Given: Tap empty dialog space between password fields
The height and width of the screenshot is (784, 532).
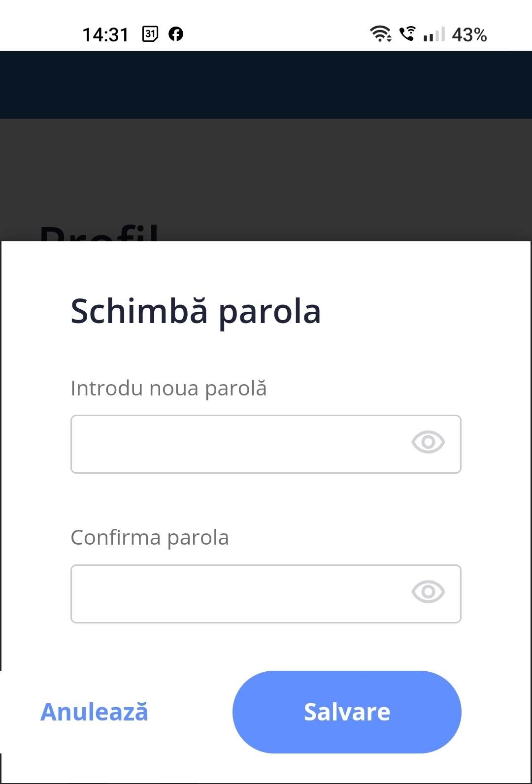Looking at the screenshot, I should click(x=266, y=500).
